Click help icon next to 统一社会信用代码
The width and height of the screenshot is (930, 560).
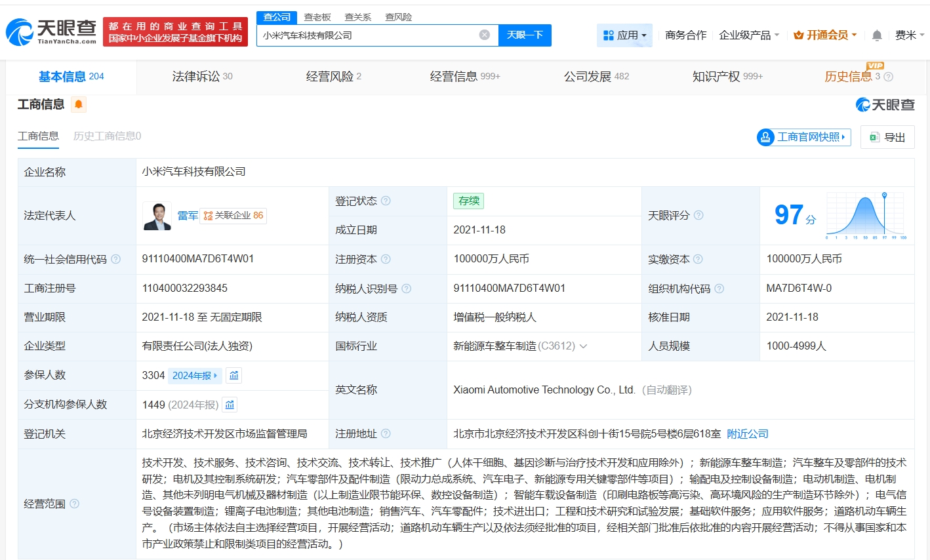(x=116, y=259)
